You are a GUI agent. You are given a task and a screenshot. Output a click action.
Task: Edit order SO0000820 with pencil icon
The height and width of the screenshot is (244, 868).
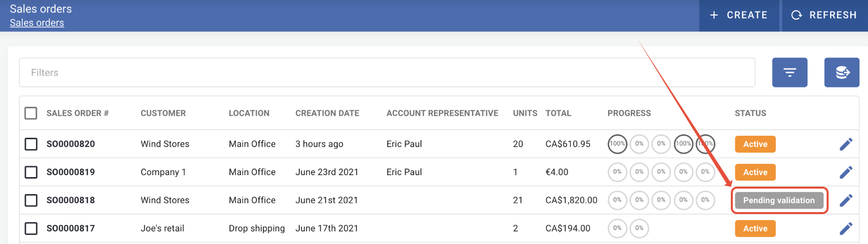[846, 144]
